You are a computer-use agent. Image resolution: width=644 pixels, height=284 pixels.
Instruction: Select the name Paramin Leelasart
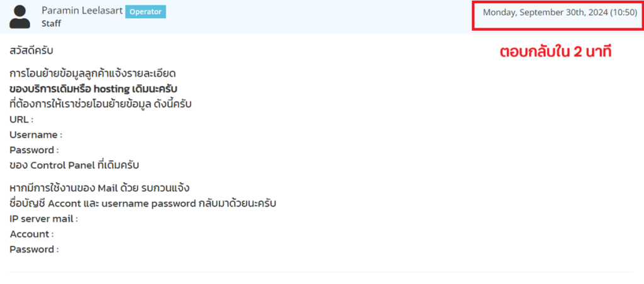click(x=82, y=11)
